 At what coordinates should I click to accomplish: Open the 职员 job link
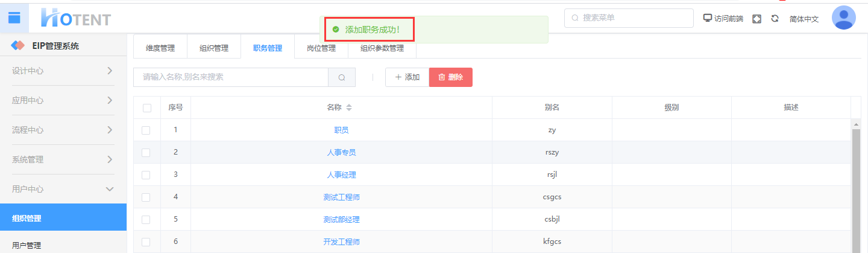[341, 130]
